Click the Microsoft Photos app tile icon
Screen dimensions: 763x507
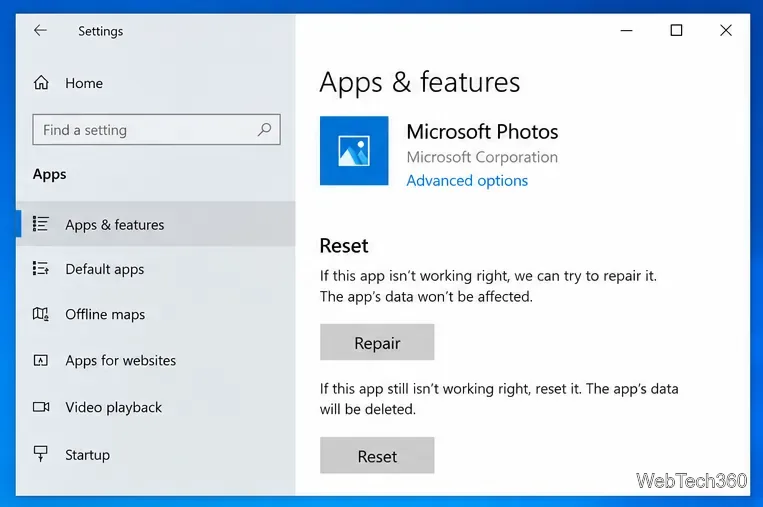point(354,151)
